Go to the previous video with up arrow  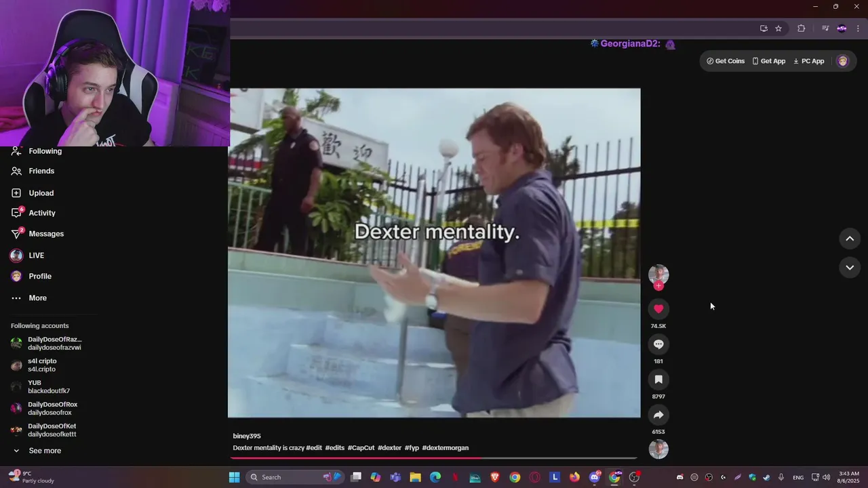tap(850, 239)
